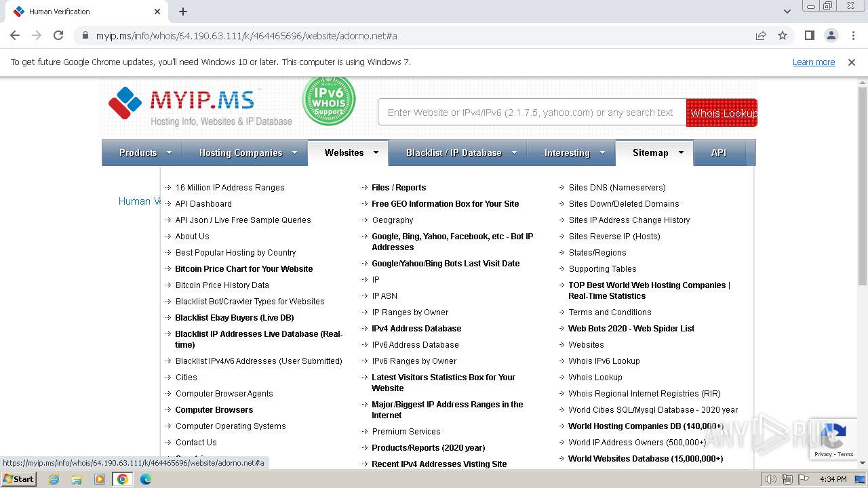The height and width of the screenshot is (488, 868).
Task: Expand the Interesting dropdown arrow
Action: click(x=602, y=152)
